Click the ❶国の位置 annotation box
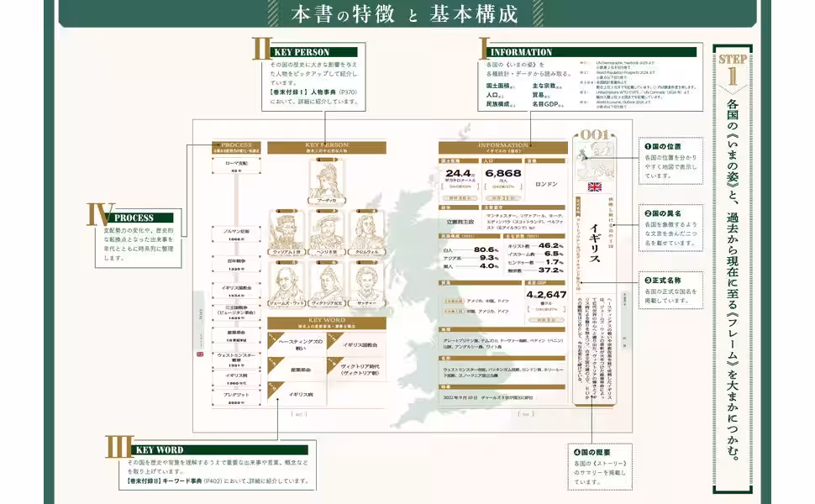Viewport: 815px width, 504px height. tap(670, 161)
